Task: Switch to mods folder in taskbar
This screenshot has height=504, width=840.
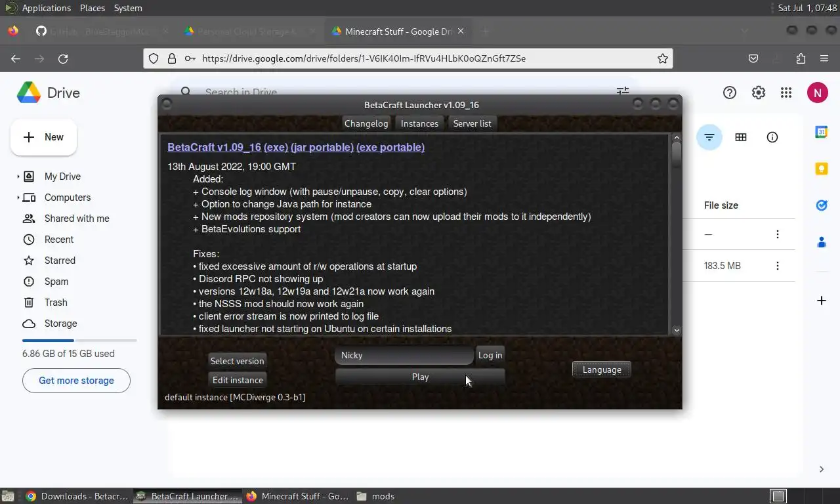Action: click(376, 496)
